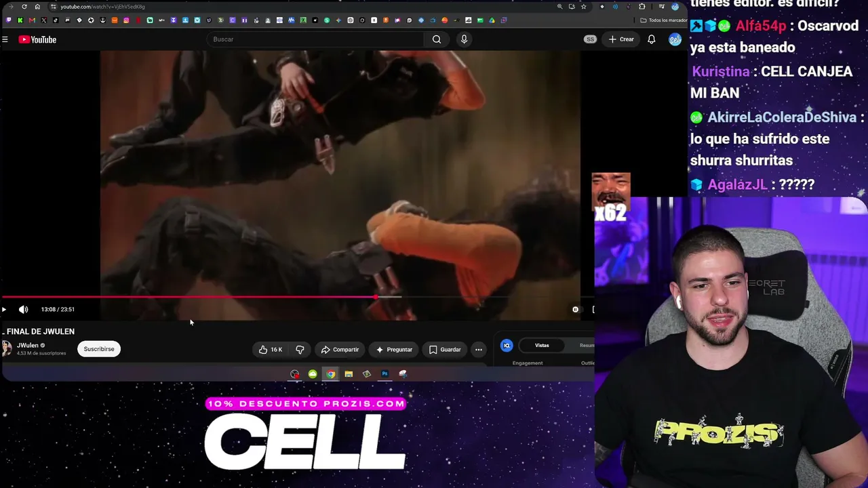Open the JWulen channel avatar
The image size is (868, 488).
pos(7,348)
